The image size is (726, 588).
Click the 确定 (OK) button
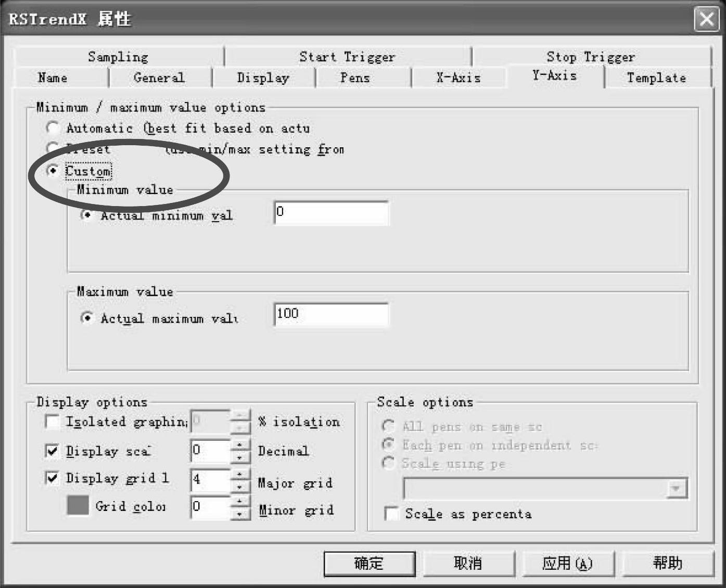(x=370, y=564)
